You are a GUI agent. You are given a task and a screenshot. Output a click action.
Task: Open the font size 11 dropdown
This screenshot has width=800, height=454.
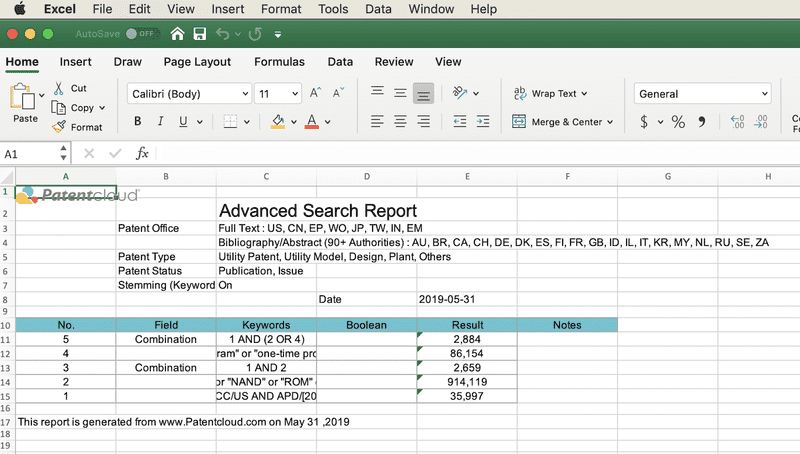[x=295, y=94]
